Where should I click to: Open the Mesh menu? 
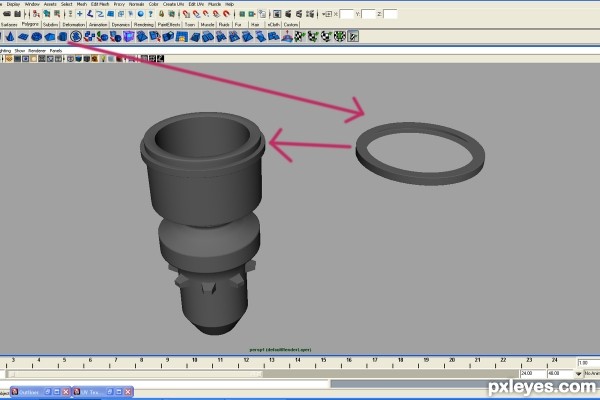(x=82, y=4)
